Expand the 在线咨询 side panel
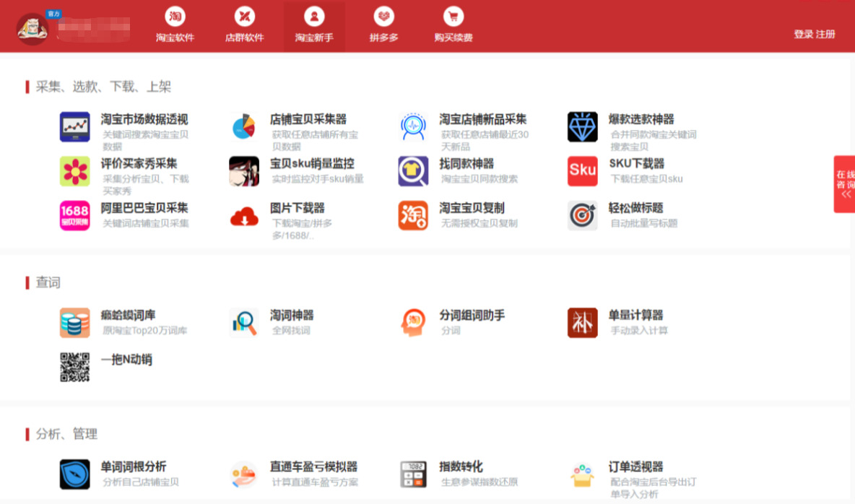This screenshot has height=504, width=855. tap(845, 184)
